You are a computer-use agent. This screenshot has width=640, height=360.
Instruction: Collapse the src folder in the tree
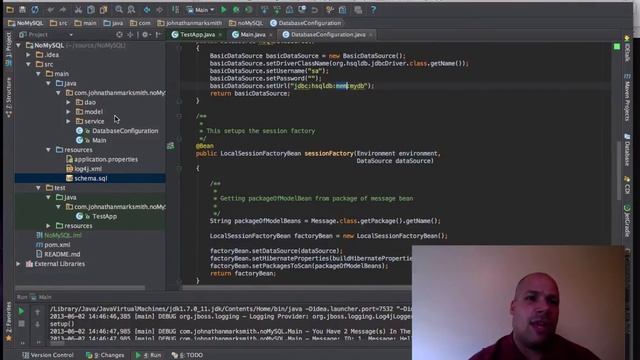point(29,64)
